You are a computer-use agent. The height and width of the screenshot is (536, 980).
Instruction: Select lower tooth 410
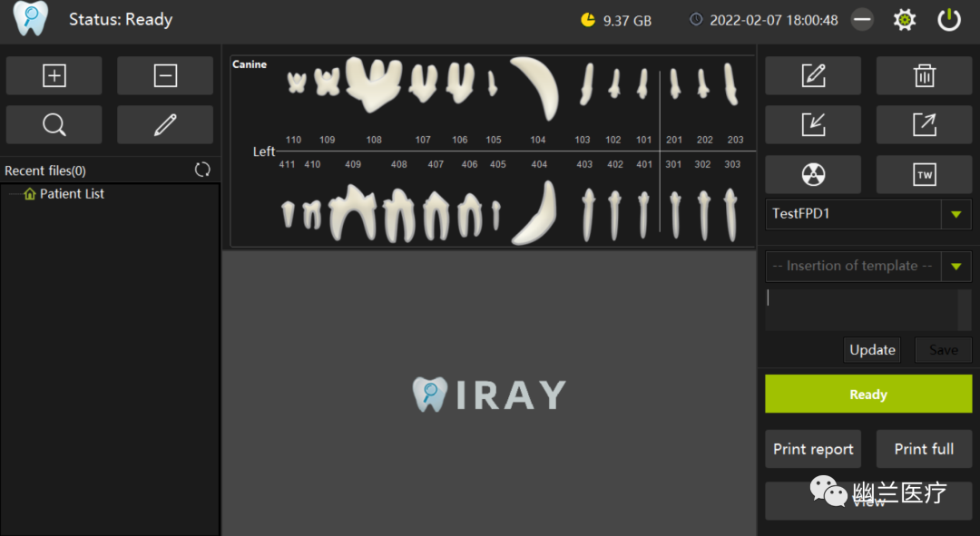(x=312, y=214)
